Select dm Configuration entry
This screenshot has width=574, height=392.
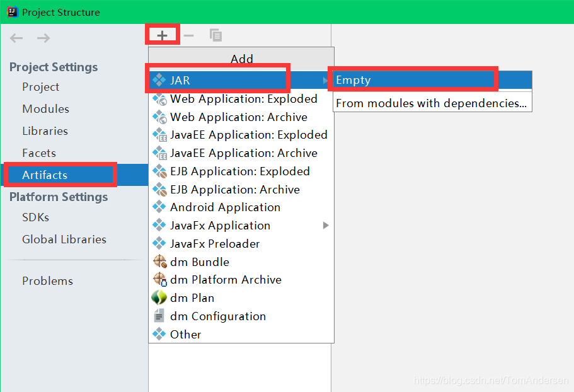click(241, 316)
